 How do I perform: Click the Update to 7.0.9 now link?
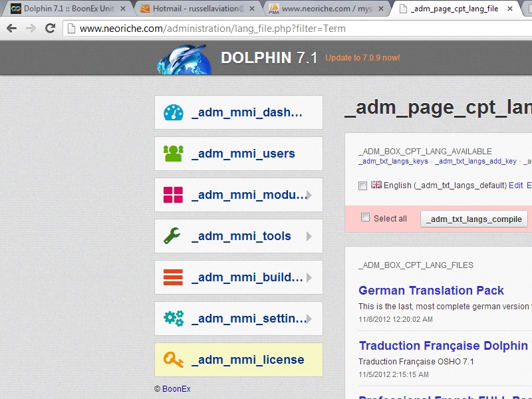[362, 58]
